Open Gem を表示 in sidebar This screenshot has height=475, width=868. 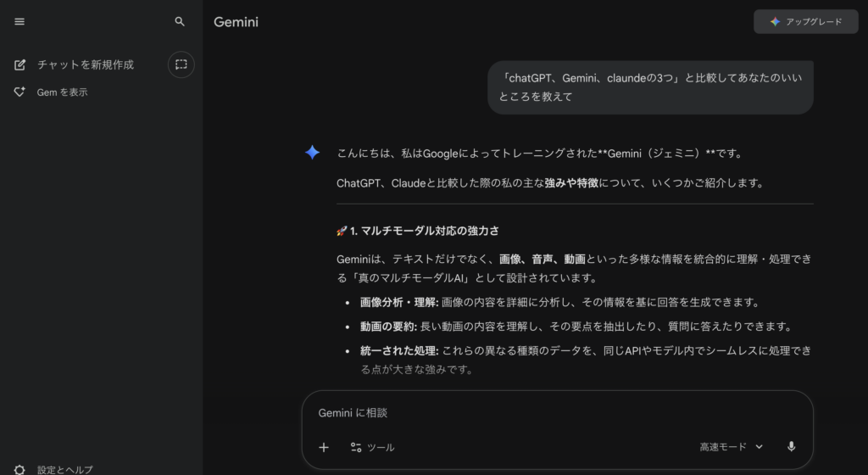pyautogui.click(x=62, y=92)
